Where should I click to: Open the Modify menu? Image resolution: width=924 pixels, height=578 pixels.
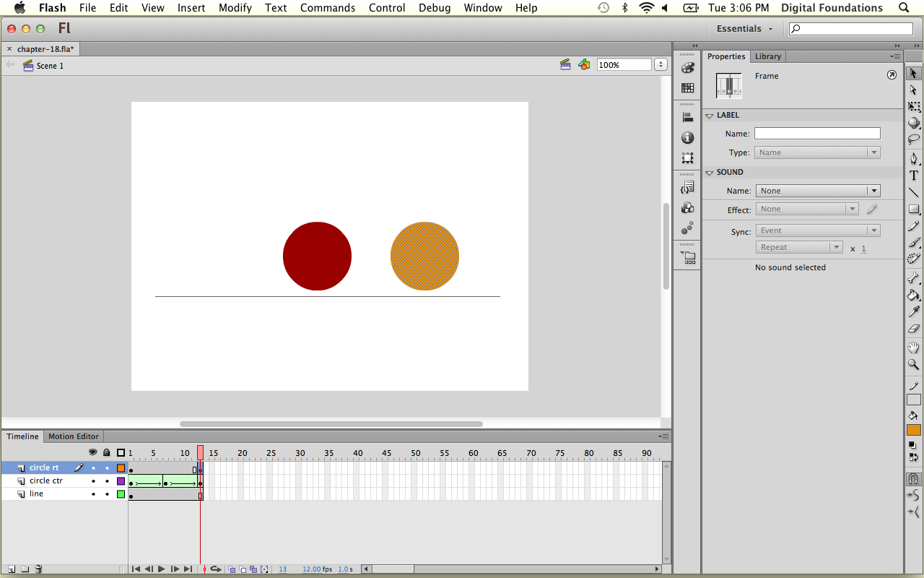[x=235, y=8]
